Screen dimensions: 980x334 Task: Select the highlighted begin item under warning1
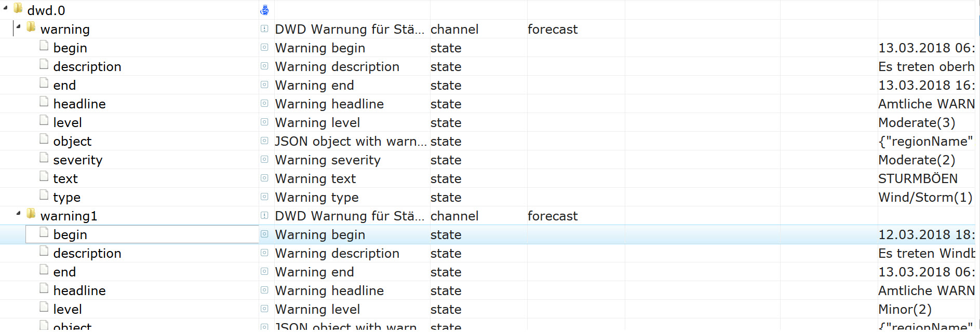point(70,235)
